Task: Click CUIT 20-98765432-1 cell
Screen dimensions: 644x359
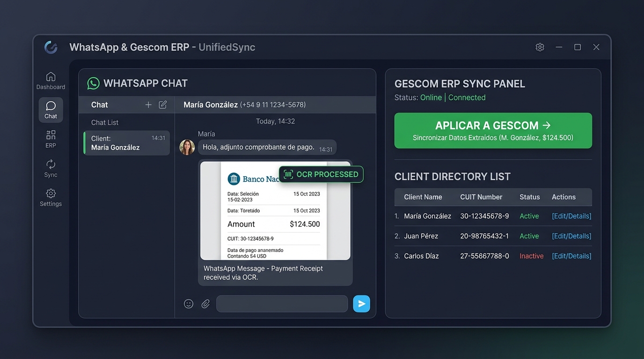Action: coord(484,236)
